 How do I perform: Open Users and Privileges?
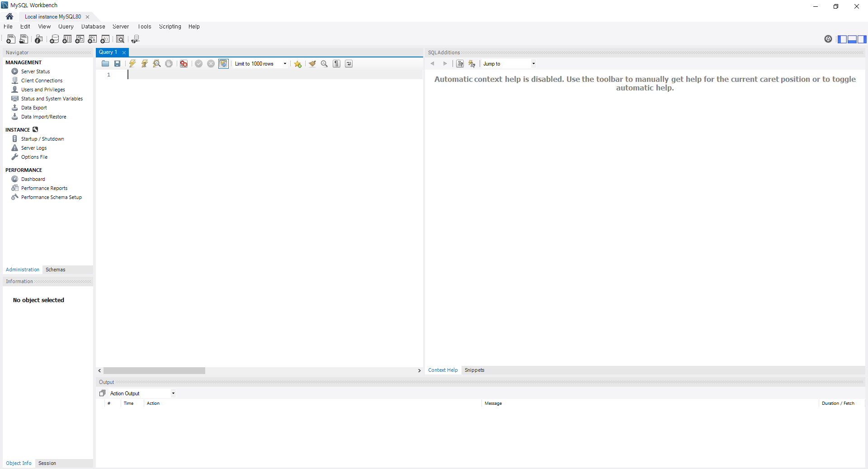tap(43, 90)
